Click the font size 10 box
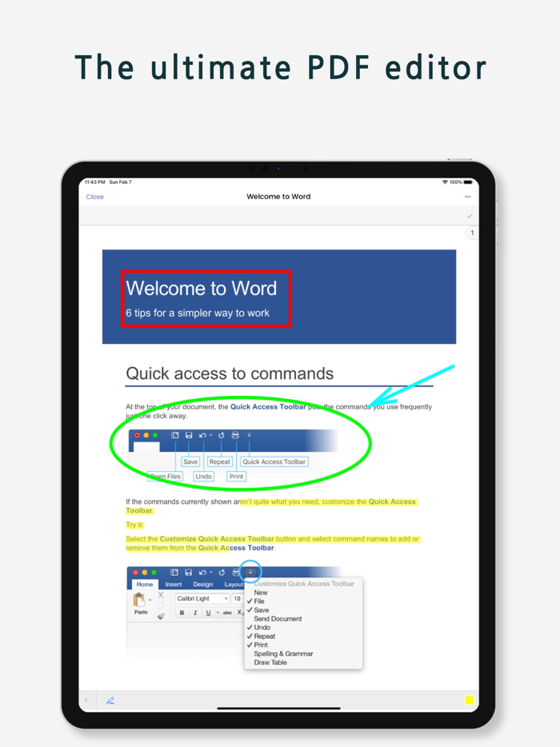This screenshot has width=560, height=747. (x=238, y=598)
